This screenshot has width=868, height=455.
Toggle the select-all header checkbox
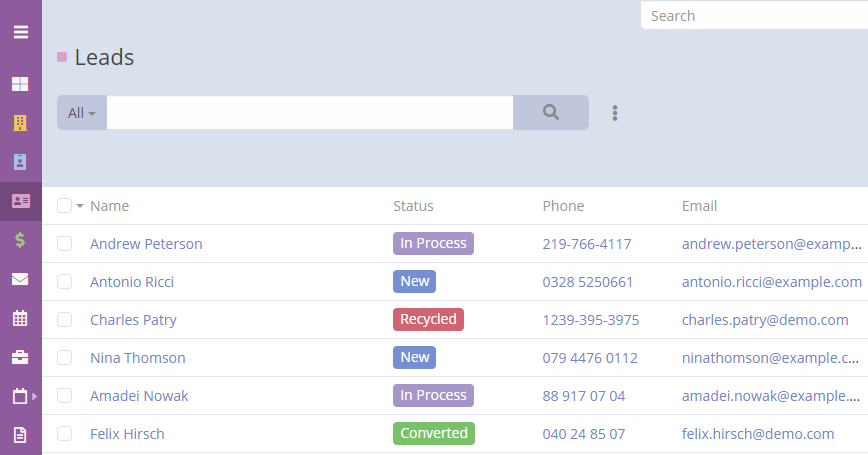click(64, 206)
